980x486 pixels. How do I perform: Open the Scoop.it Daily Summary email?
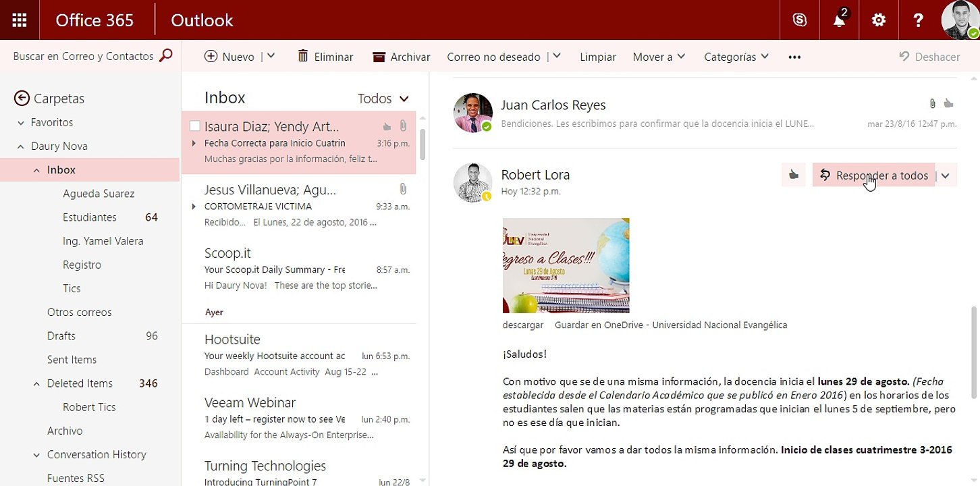pos(298,269)
